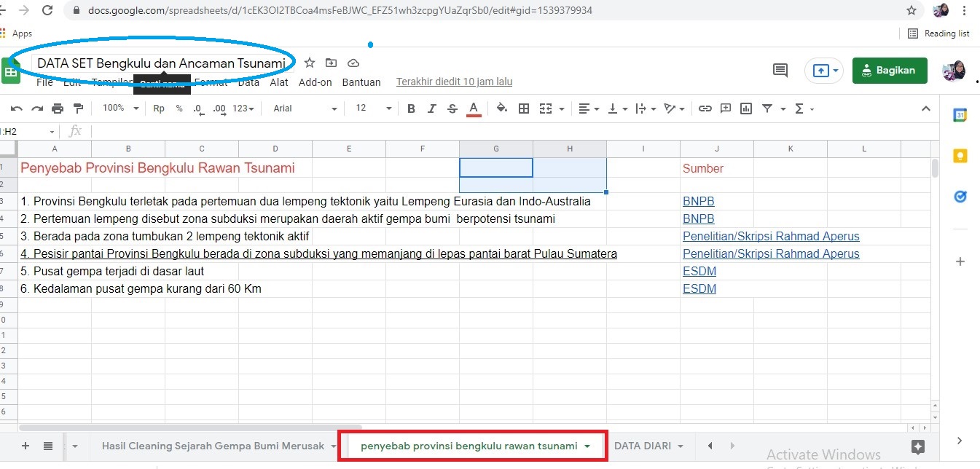
Task: Open the font size 12 dropdown
Action: 373,109
